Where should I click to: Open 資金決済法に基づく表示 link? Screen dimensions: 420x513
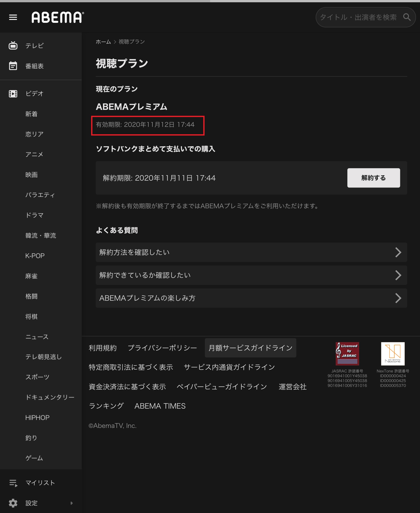pyautogui.click(x=127, y=387)
